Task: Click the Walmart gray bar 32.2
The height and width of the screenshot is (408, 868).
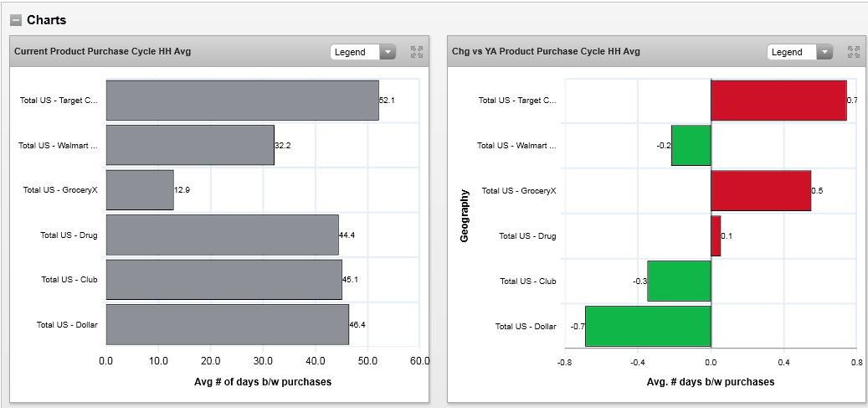Action: 190,145
